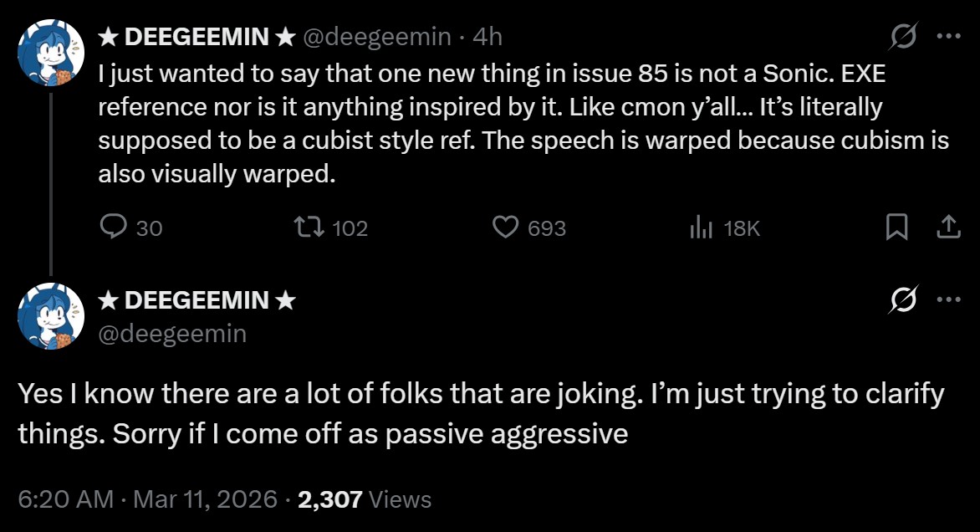Click Grok icon on the first tweet
The height and width of the screenshot is (532, 980).
(905, 37)
